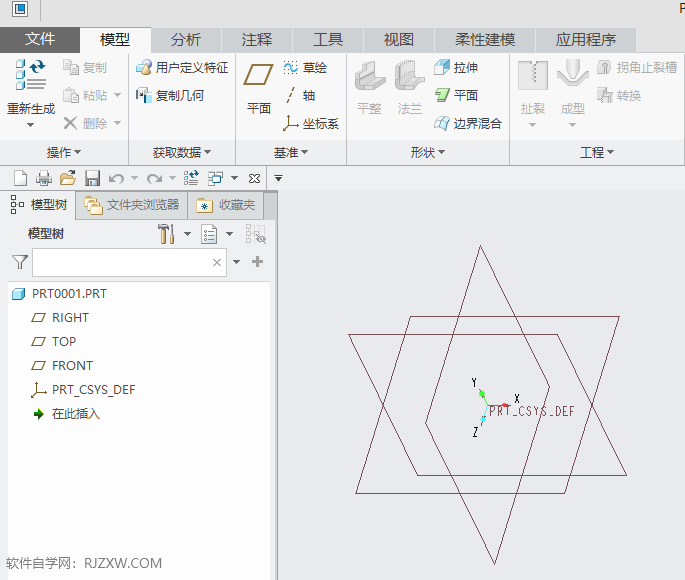The width and height of the screenshot is (685, 580).
Task: Switch to the 应用程序 ribbon tab
Action: coord(585,40)
